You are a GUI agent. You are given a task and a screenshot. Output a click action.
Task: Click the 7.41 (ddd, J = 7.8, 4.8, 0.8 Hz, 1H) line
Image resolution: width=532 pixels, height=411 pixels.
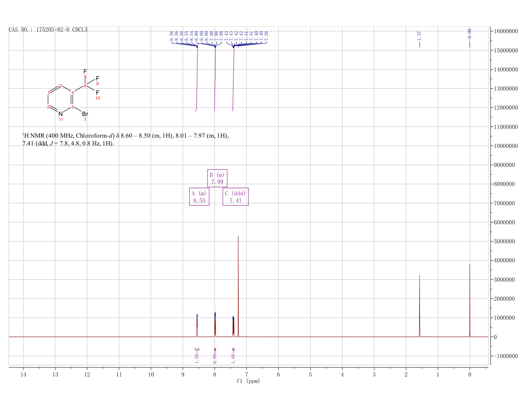pyautogui.click(x=68, y=143)
